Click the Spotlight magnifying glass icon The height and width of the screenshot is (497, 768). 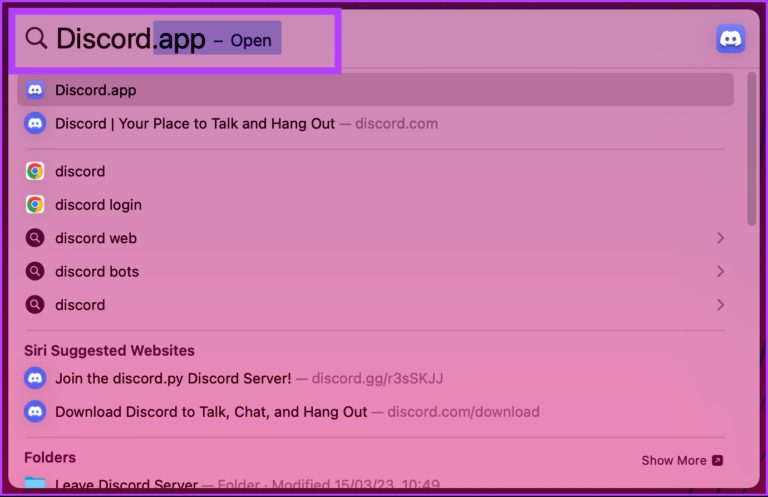tap(36, 38)
